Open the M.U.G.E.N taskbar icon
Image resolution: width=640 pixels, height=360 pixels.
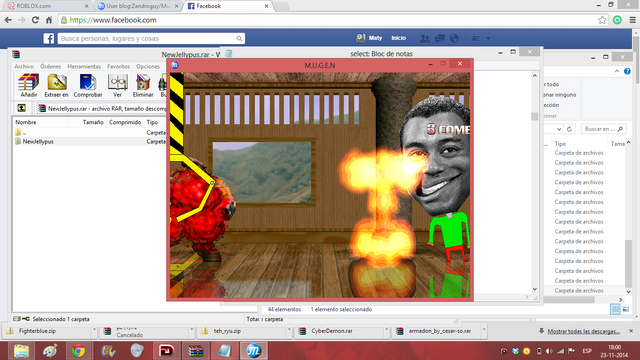pyautogui.click(x=253, y=351)
